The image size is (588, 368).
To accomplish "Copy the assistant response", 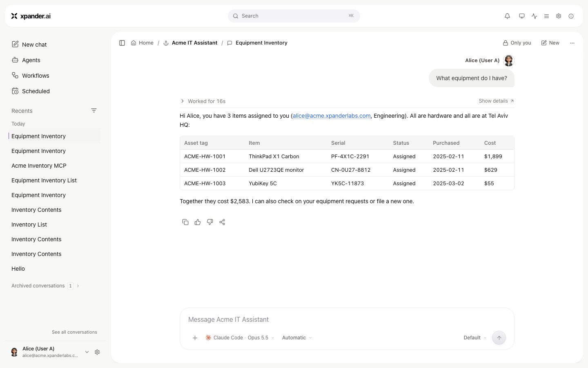I will [x=185, y=222].
